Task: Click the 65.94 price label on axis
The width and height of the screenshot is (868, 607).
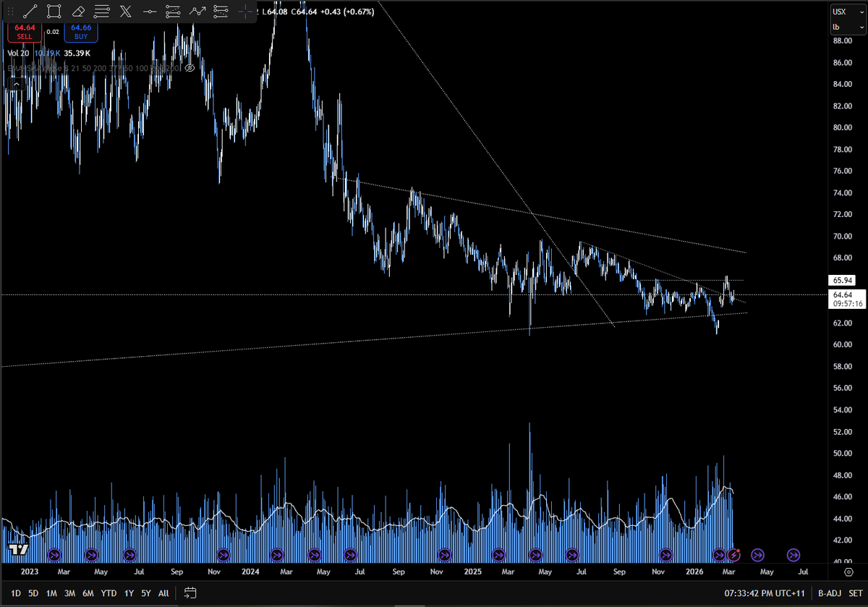Action: tap(843, 279)
